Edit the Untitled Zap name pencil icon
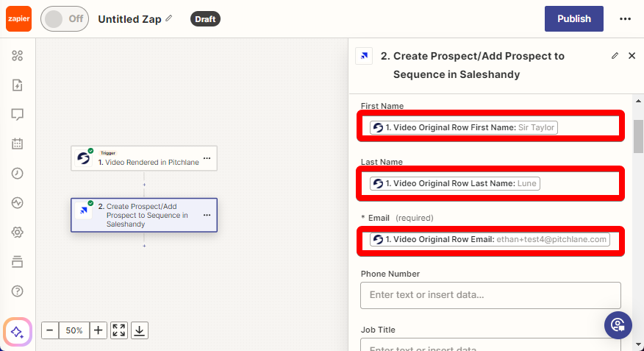 point(169,18)
